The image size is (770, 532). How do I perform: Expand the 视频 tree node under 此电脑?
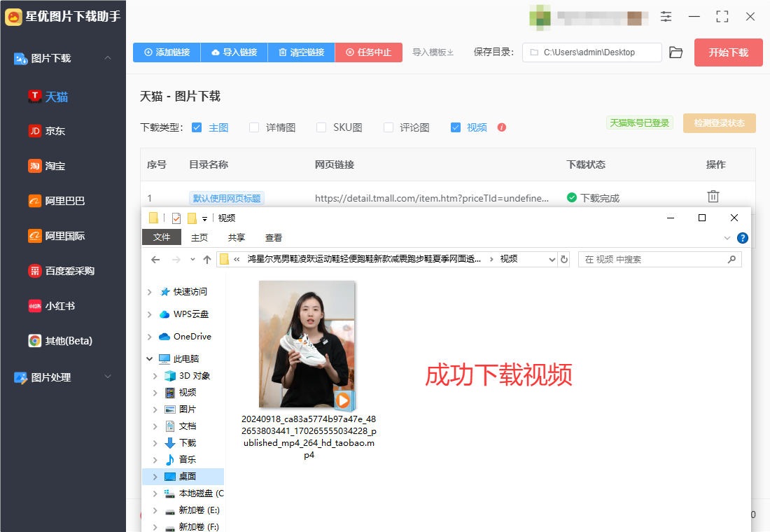[155, 393]
